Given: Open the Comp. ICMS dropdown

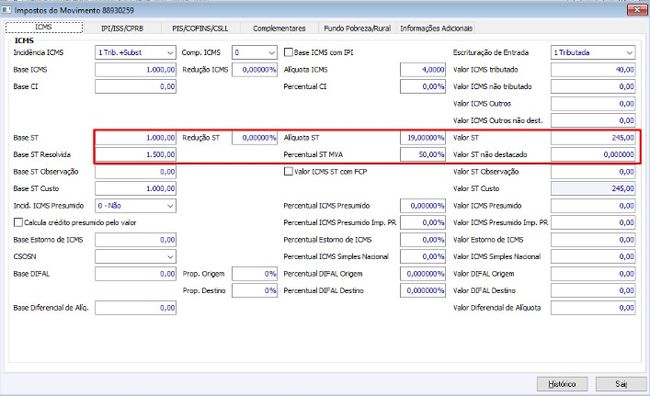Looking at the screenshot, I should click(255, 53).
